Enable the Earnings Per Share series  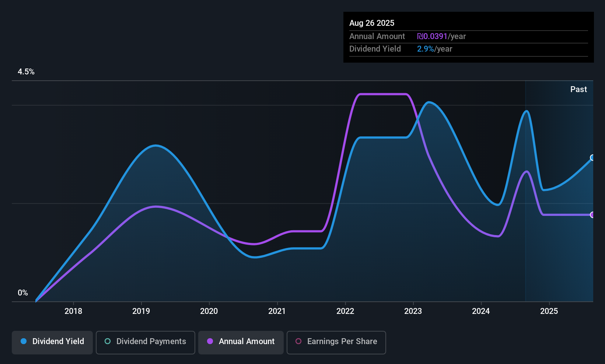pyautogui.click(x=336, y=342)
